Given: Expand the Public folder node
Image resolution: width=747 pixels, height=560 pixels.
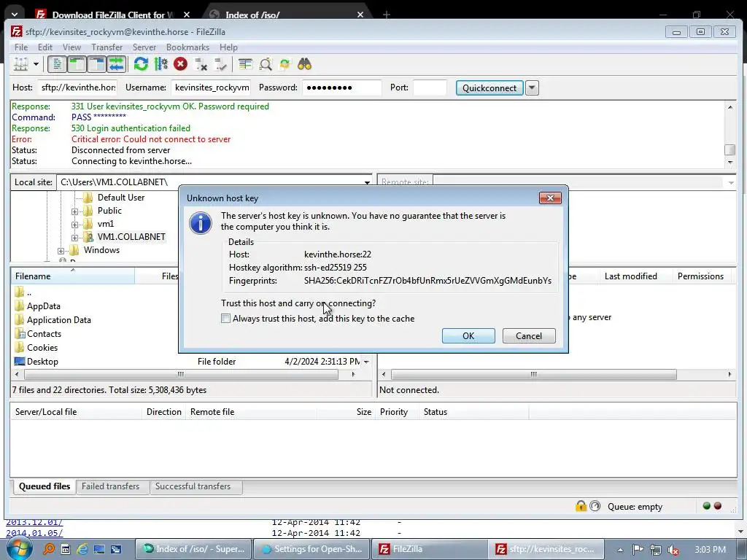Looking at the screenshot, I should point(75,211).
